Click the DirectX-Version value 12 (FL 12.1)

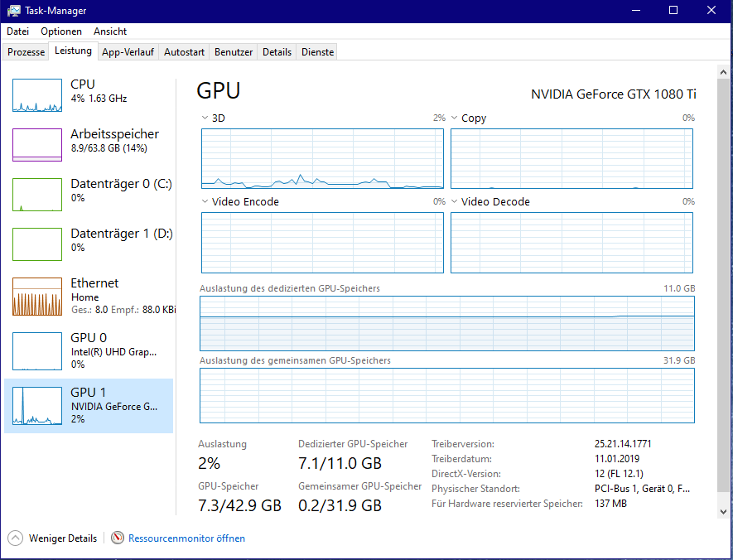tap(619, 474)
